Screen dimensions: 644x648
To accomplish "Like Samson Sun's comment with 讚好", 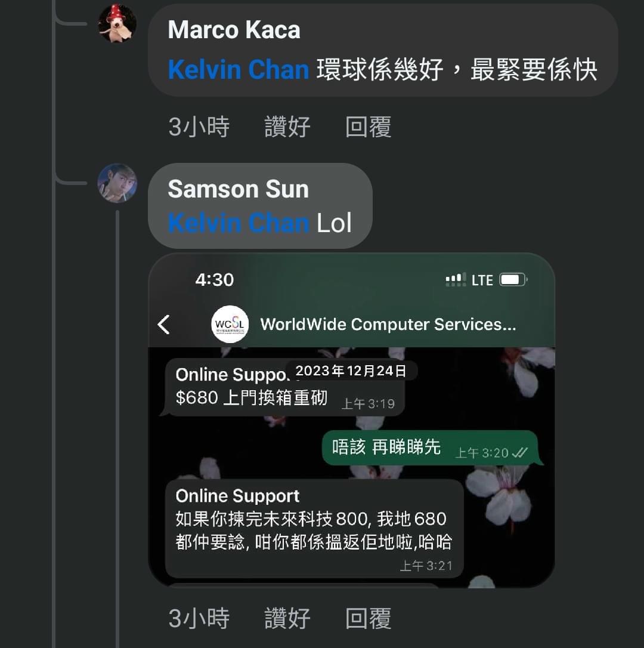I will click(287, 618).
